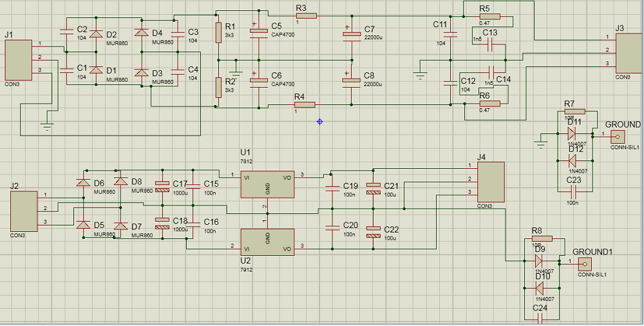Screen dimensions: 644x326
Task: Select the J4 CON3 connector body
Action: (490, 182)
